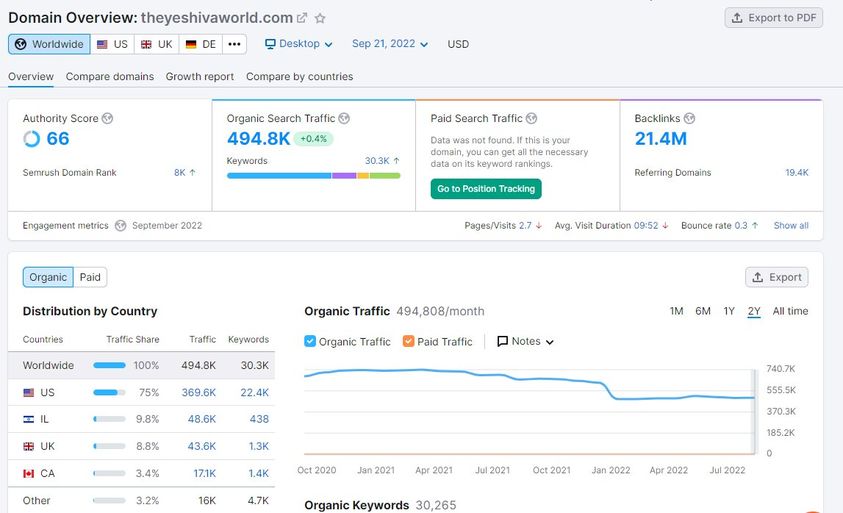The width and height of the screenshot is (843, 513).
Task: Click the chart Export button
Action: coord(776,277)
